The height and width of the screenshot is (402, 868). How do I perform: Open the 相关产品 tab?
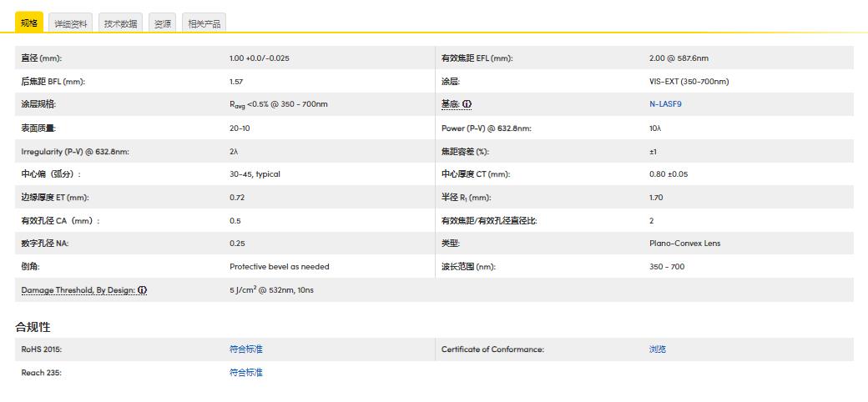point(204,24)
